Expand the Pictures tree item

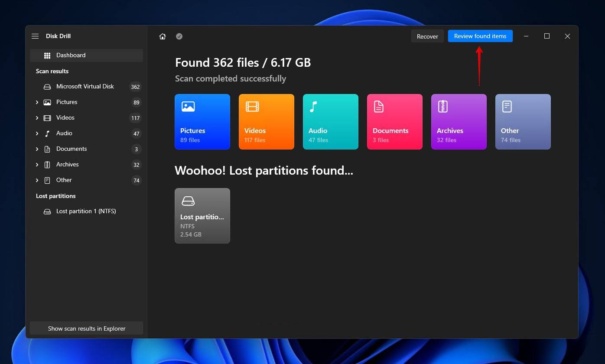click(37, 102)
